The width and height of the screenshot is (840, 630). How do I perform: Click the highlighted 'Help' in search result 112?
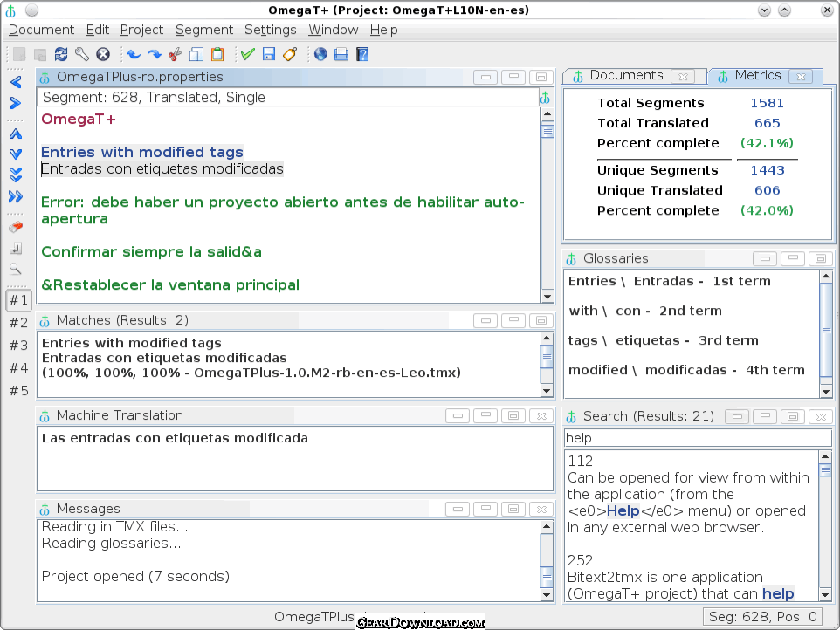click(x=623, y=511)
